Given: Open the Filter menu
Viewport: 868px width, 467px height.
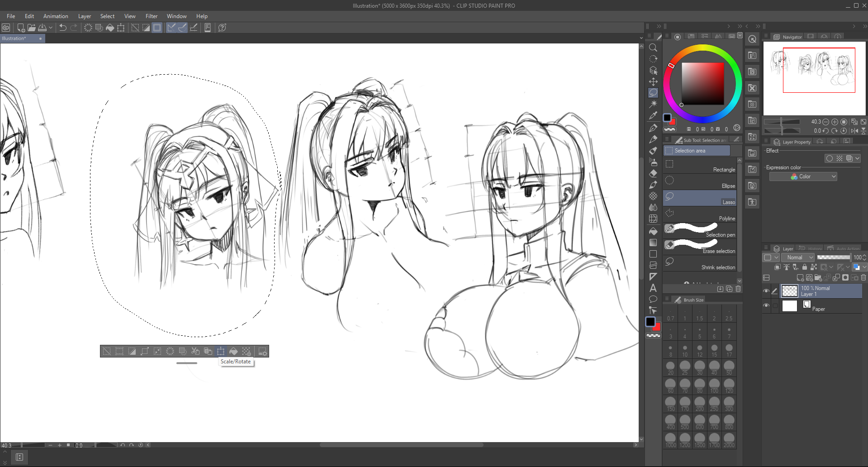Looking at the screenshot, I should pos(152,16).
